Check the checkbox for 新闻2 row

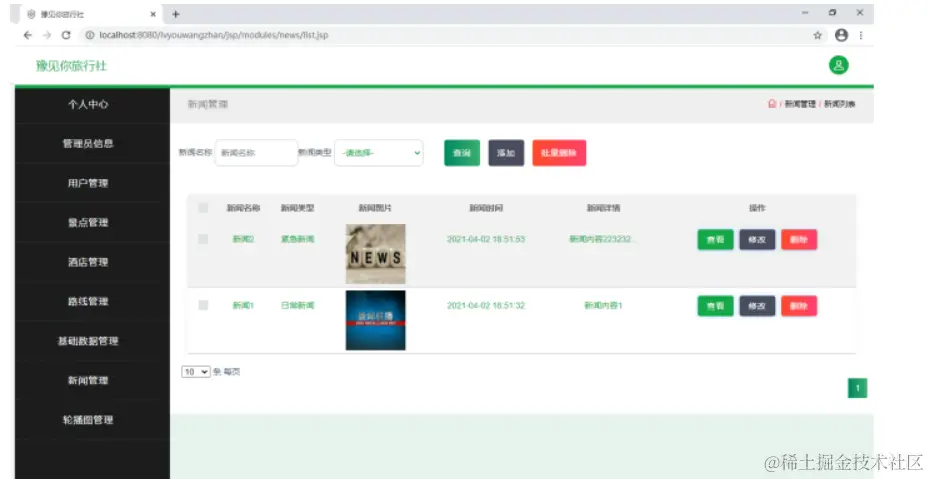click(x=203, y=239)
